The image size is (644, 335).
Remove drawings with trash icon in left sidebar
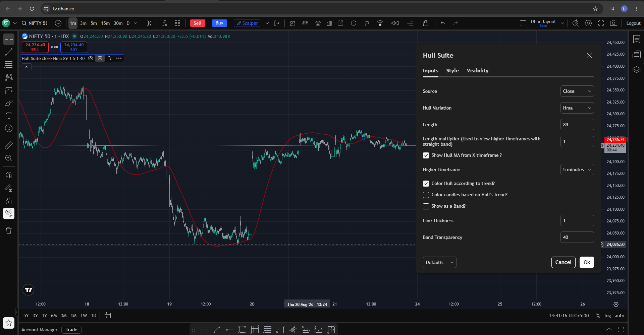[9, 230]
